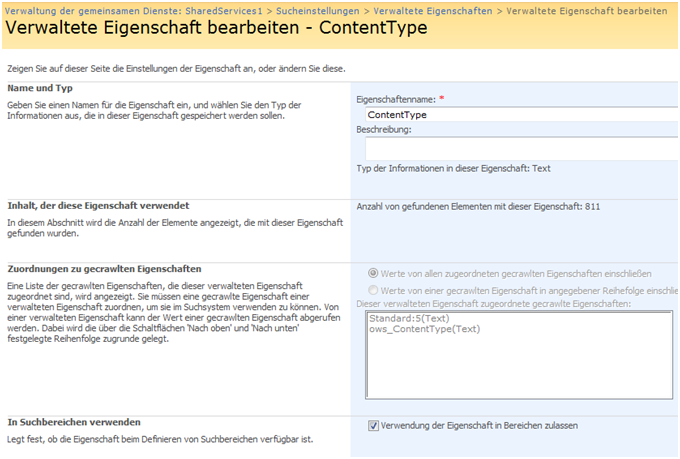Viewport: 680px width, 459px height.
Task: Select radio 'Werte von einer gecrawlten Eigenschaft in angegebener Reihenfolge'
Action: pos(373,290)
